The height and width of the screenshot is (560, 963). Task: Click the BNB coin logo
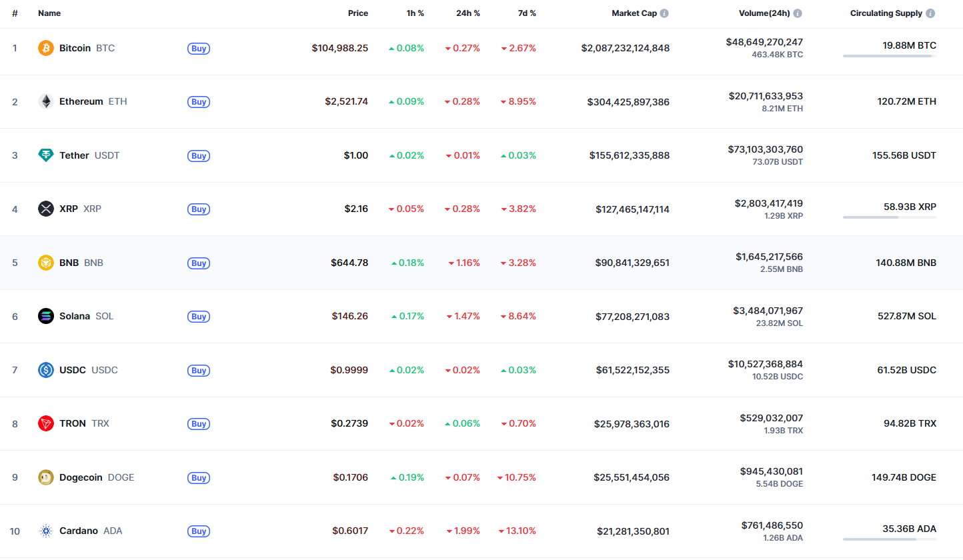pos(46,263)
